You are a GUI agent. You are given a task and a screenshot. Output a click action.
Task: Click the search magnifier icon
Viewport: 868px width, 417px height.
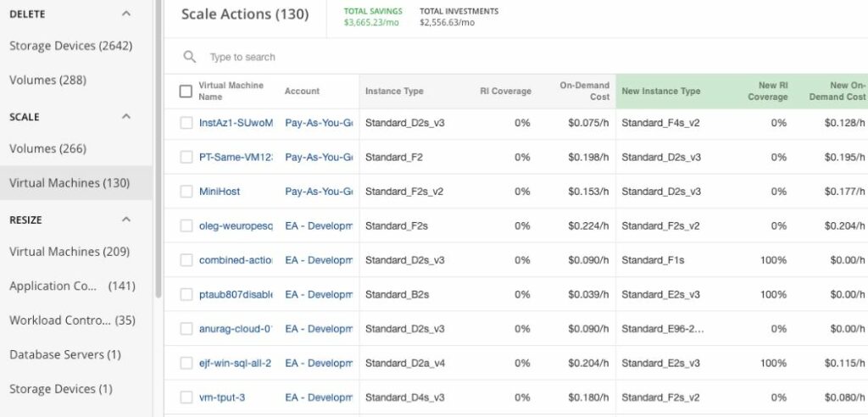pyautogui.click(x=190, y=57)
